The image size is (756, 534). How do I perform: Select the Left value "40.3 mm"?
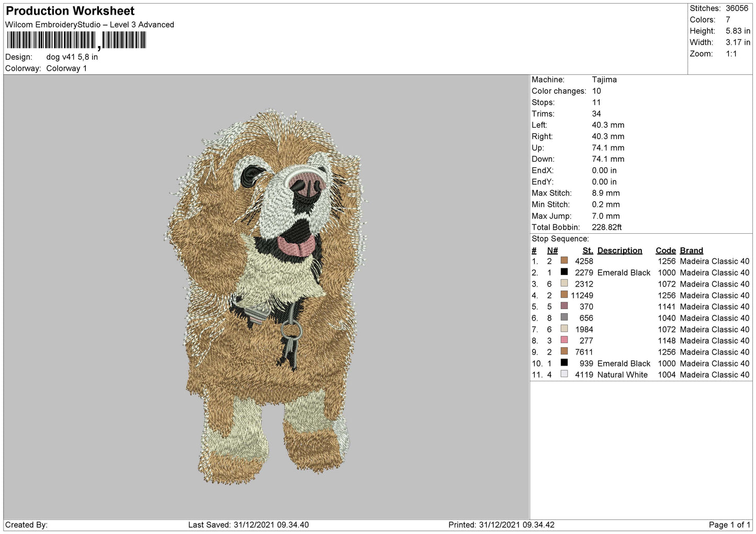coord(608,125)
